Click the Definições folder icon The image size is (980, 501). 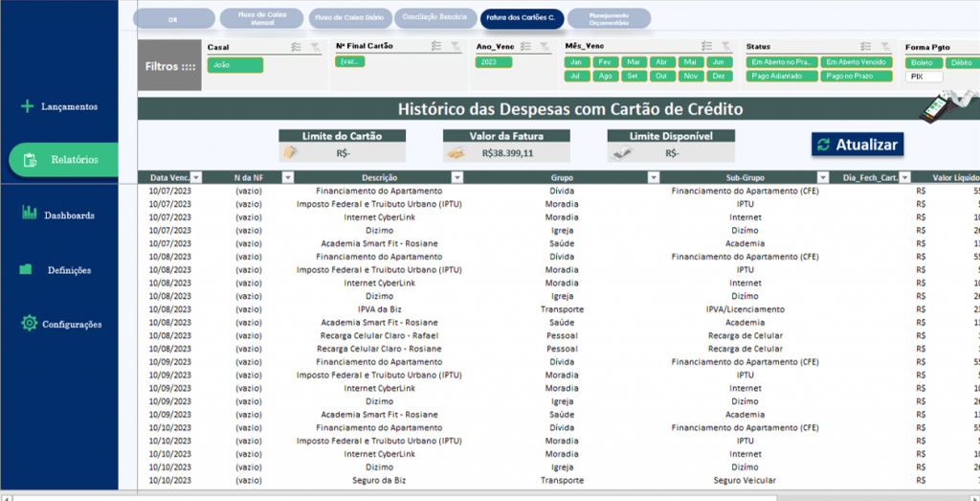coord(26,269)
